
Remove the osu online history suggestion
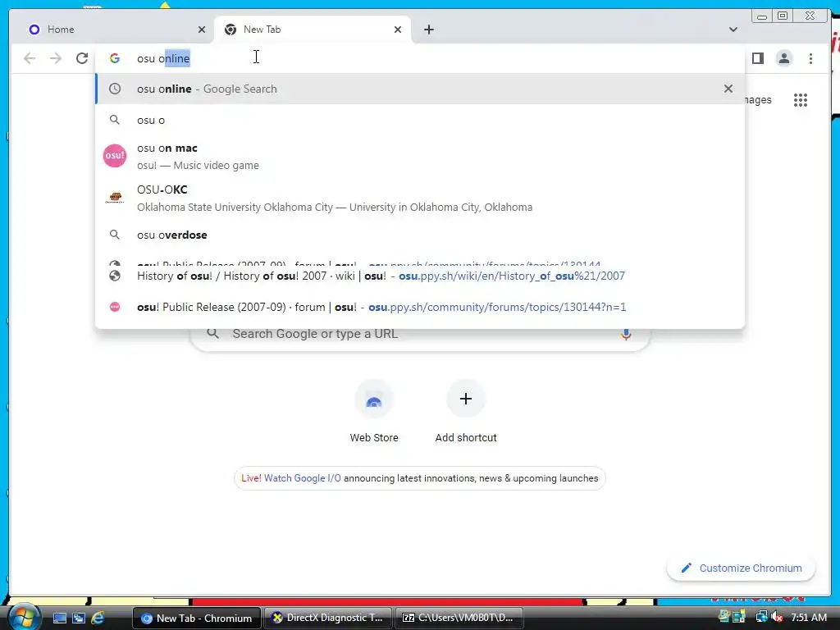point(728,89)
